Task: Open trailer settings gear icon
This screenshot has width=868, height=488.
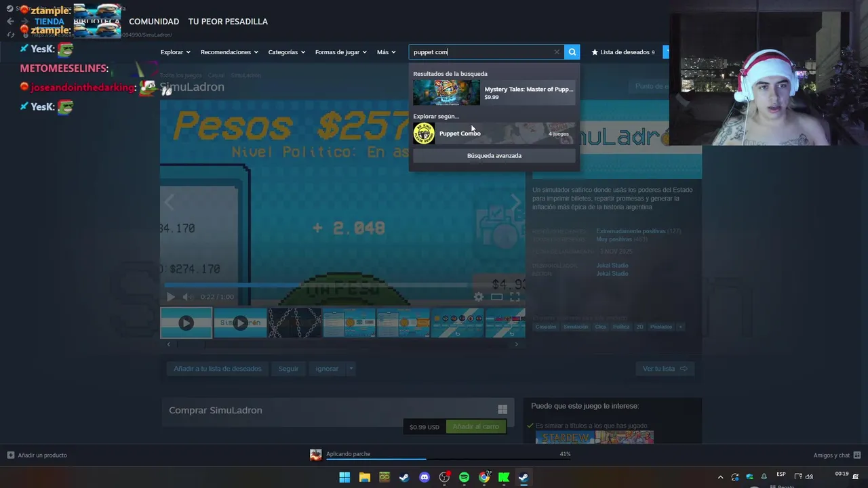Action: (x=479, y=297)
